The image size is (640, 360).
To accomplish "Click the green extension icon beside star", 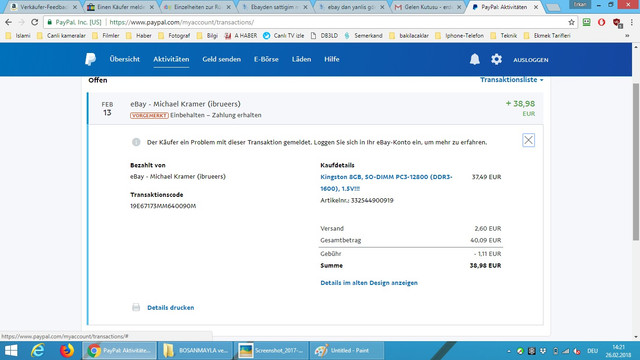I will pyautogui.click(x=587, y=22).
